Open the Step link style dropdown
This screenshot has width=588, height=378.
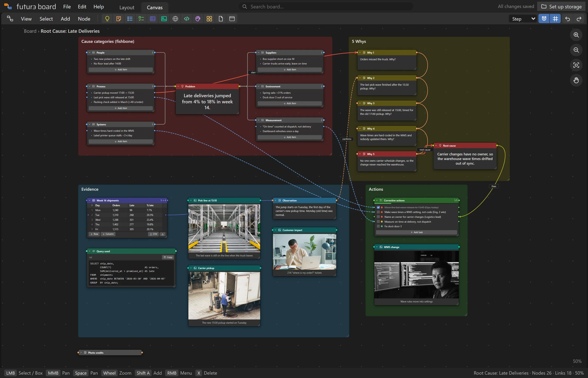pos(523,19)
